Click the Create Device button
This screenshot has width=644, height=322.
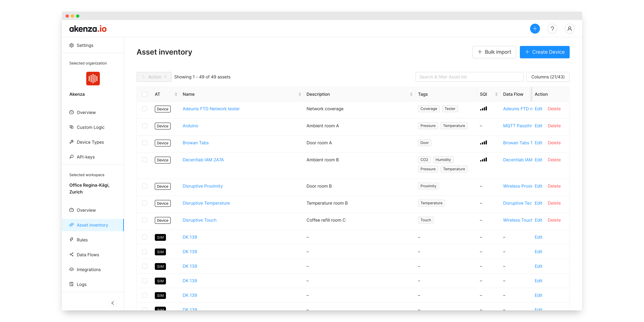click(544, 52)
